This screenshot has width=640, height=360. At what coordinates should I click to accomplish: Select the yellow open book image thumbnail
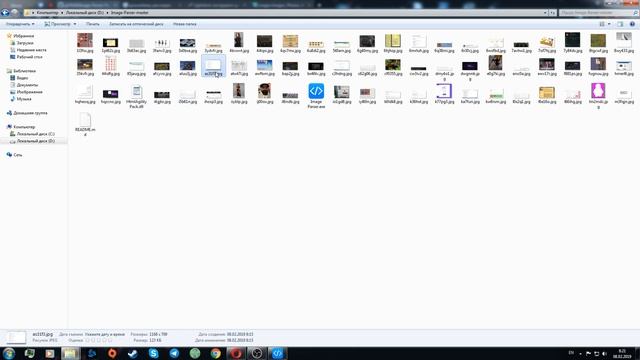coord(393,41)
